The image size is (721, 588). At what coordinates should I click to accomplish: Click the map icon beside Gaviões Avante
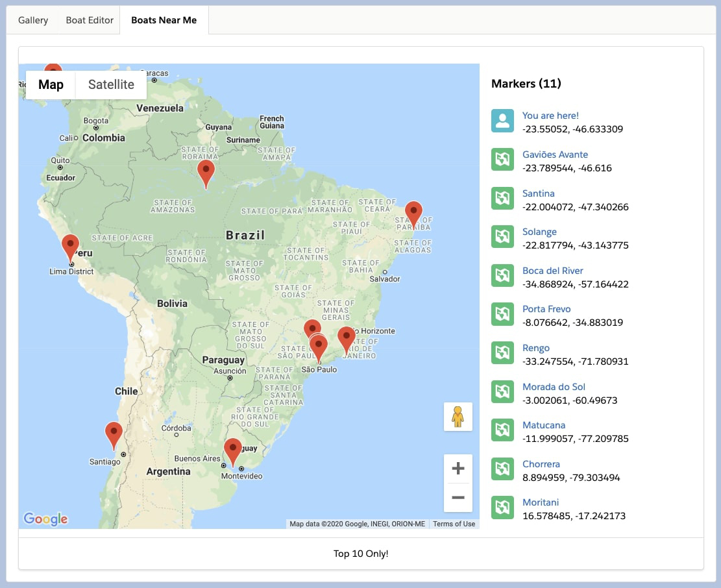pyautogui.click(x=502, y=160)
